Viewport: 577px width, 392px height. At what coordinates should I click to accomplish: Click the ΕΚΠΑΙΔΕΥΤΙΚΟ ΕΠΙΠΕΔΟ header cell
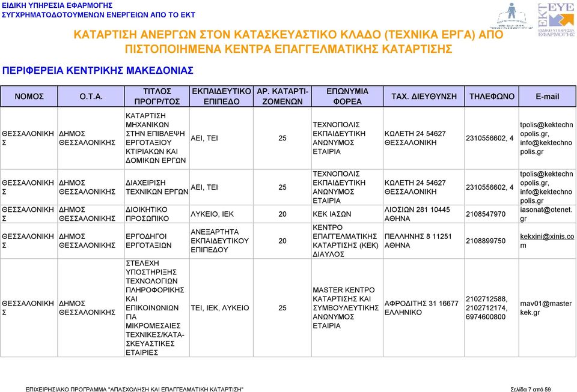221,97
